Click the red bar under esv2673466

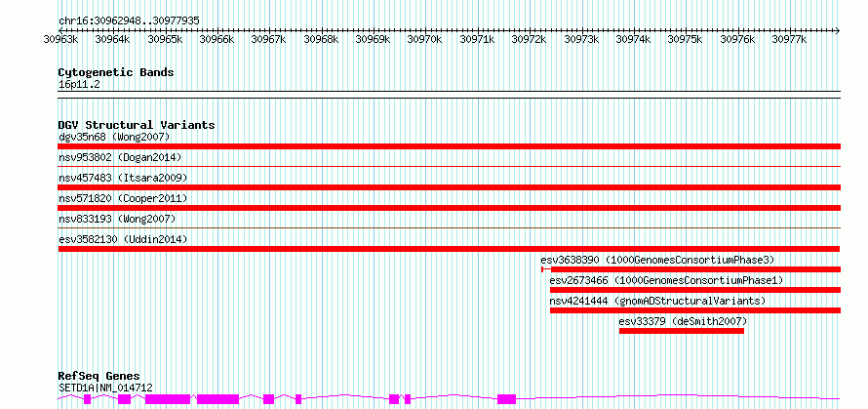695,290
